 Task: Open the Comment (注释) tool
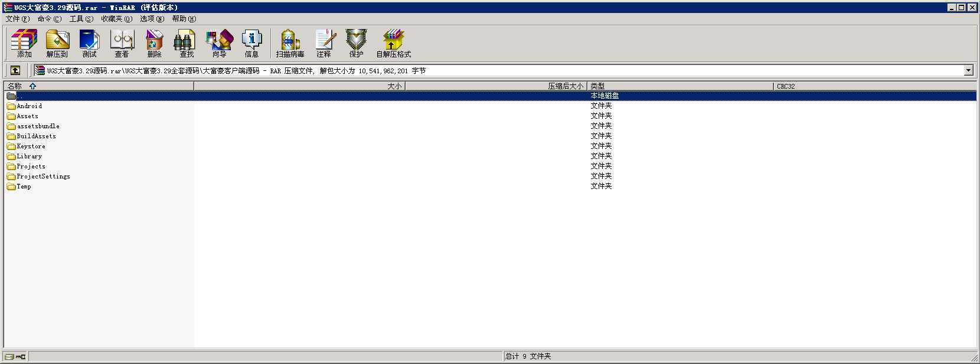coord(324,44)
